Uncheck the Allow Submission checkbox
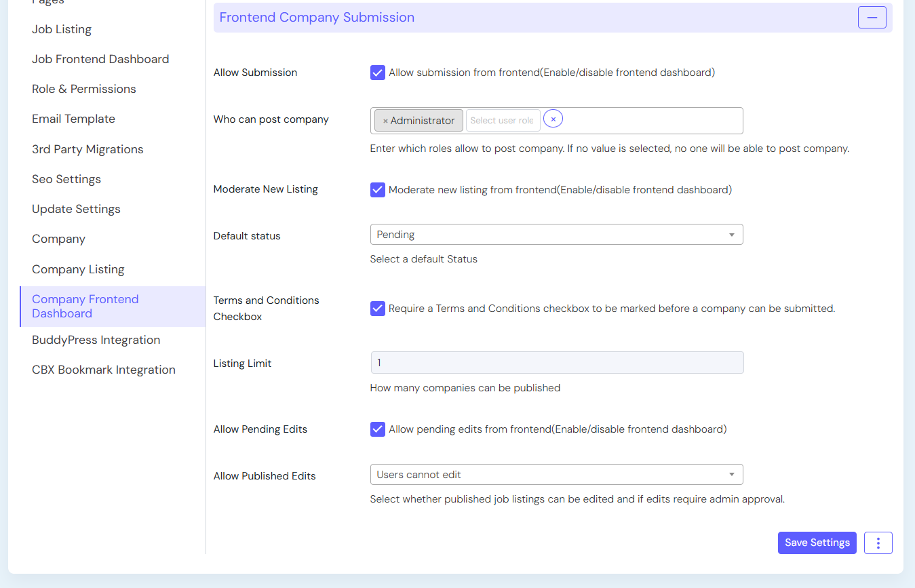The width and height of the screenshot is (915, 588). 378,73
